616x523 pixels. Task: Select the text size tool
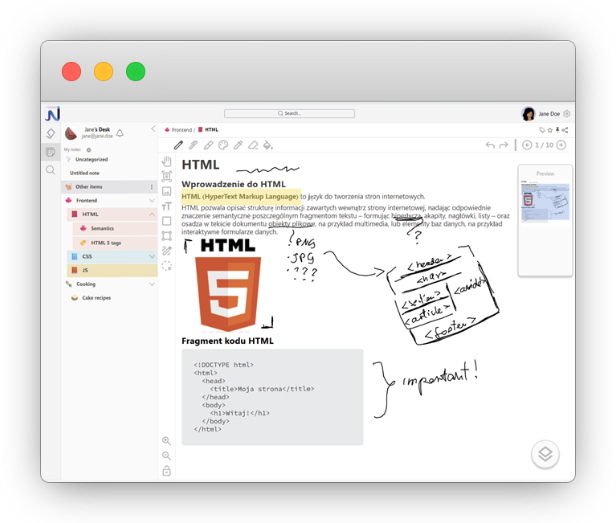click(167, 206)
